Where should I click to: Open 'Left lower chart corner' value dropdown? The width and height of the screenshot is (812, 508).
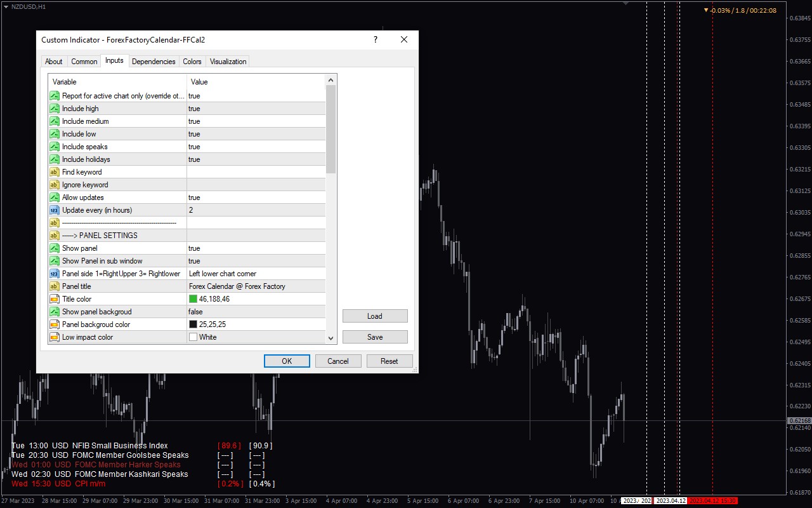pos(256,274)
